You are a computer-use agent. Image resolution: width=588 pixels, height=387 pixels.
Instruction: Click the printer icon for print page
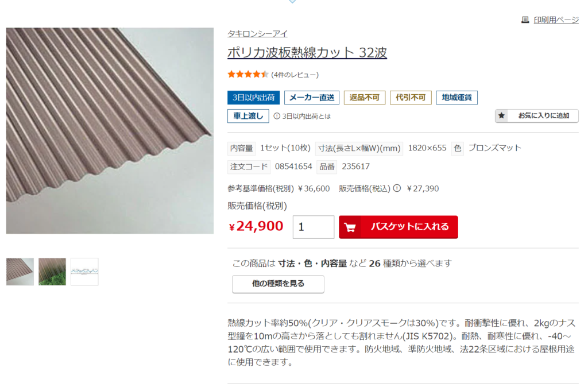tap(525, 20)
